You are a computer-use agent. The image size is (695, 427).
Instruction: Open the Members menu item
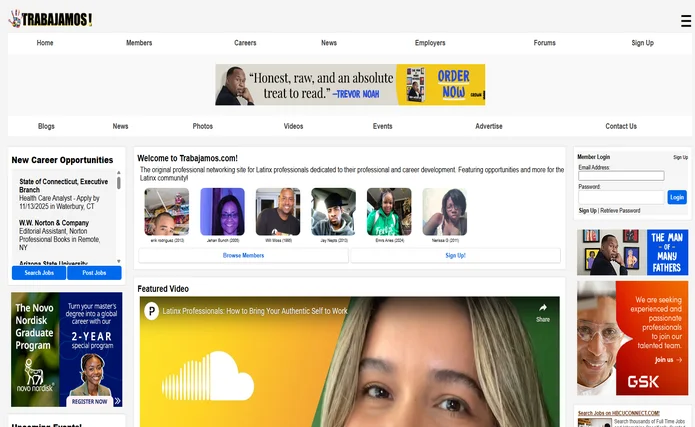coord(139,43)
